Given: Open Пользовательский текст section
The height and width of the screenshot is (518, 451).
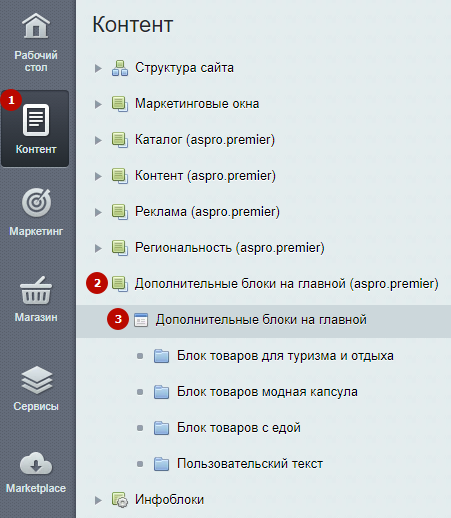Looking at the screenshot, I should 250,464.
